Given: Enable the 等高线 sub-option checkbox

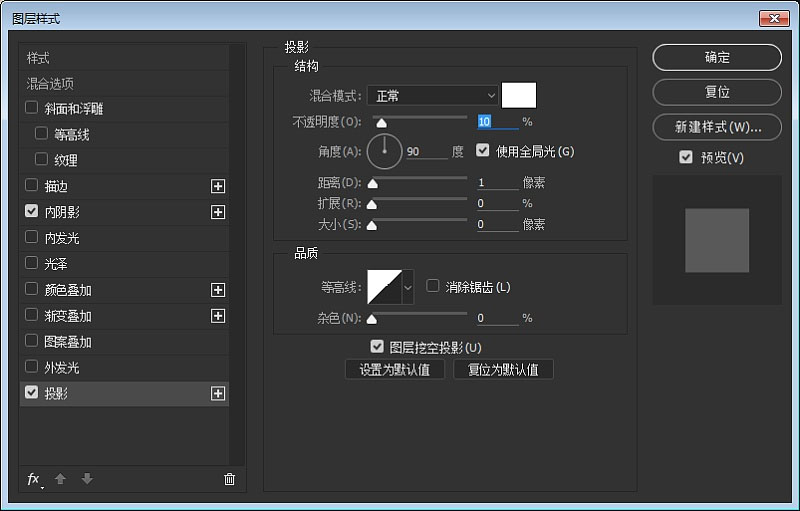Looking at the screenshot, I should coord(41,134).
